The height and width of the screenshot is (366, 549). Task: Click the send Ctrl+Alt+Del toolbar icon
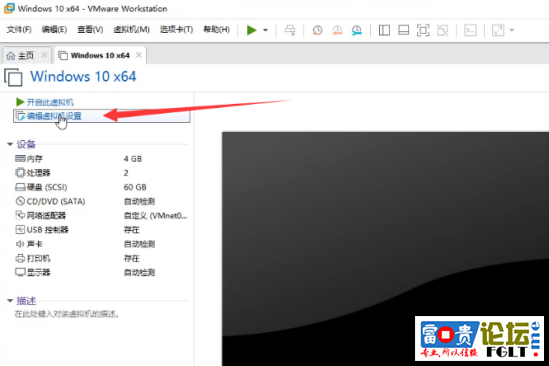click(x=290, y=30)
